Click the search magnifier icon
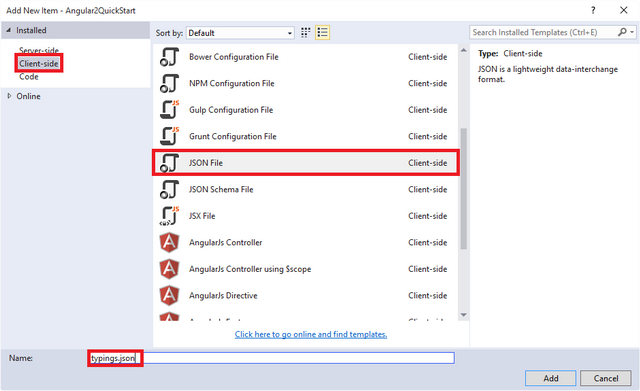Viewport: 640px width, 391px height. click(622, 32)
